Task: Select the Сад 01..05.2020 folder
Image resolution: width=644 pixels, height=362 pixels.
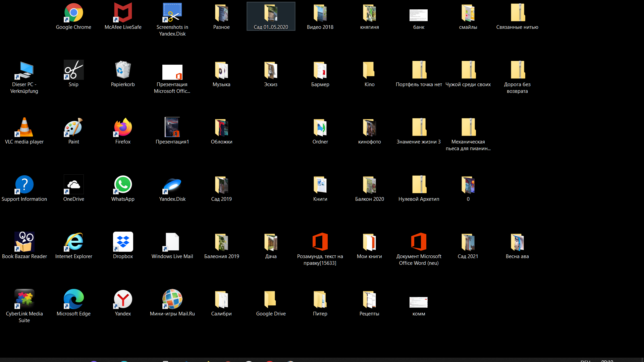Action: 271,13
